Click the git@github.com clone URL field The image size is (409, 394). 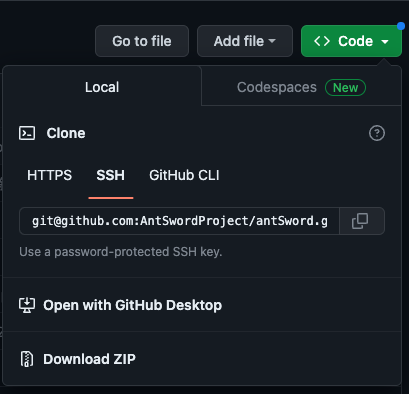click(179, 221)
